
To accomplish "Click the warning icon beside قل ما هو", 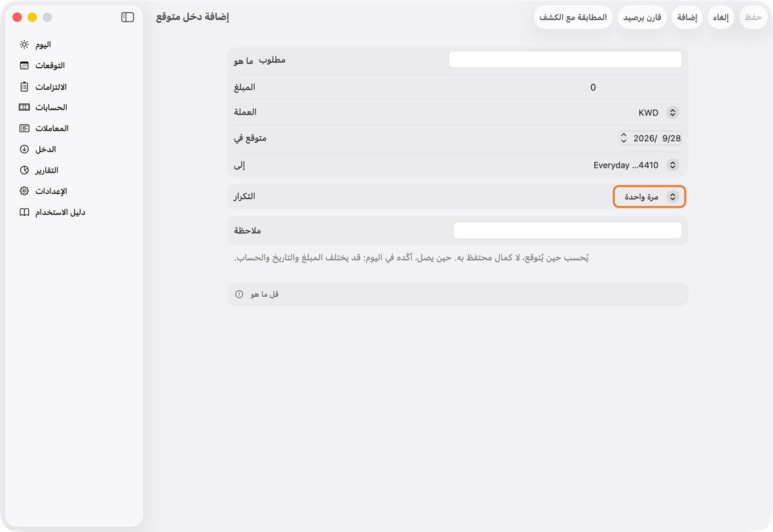I will (x=239, y=294).
